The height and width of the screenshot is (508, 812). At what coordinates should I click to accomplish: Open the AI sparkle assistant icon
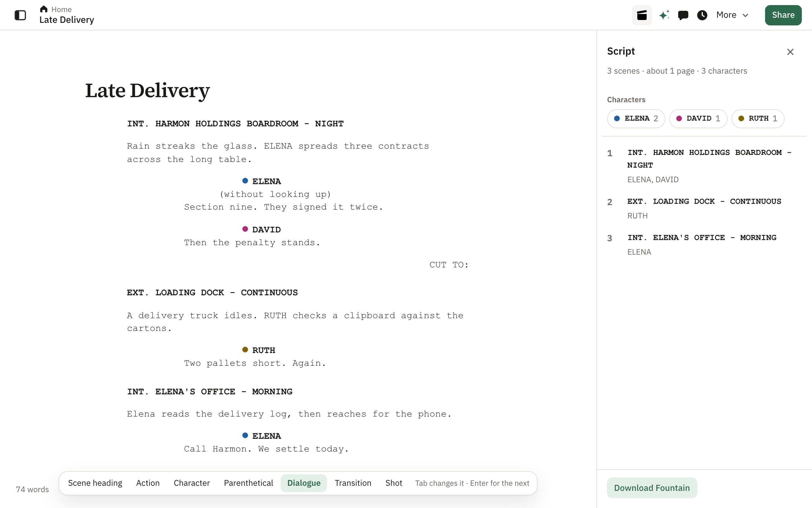coord(664,15)
